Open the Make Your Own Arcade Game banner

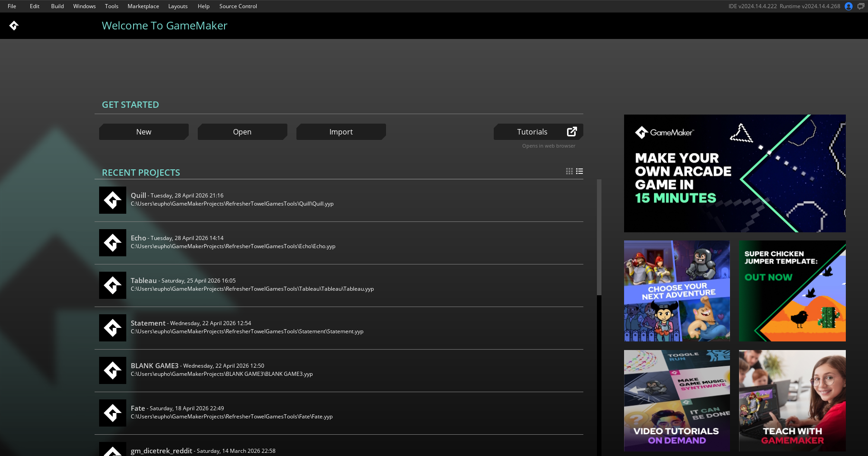(735, 173)
